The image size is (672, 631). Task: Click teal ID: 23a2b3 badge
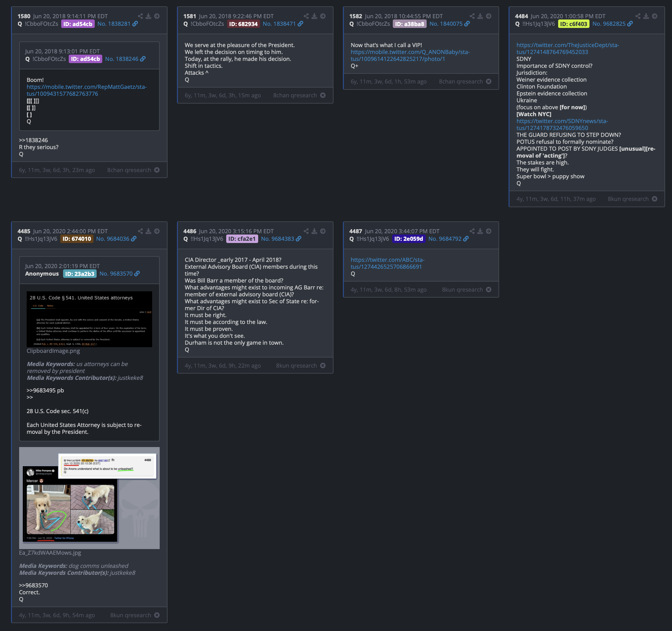[80, 274]
